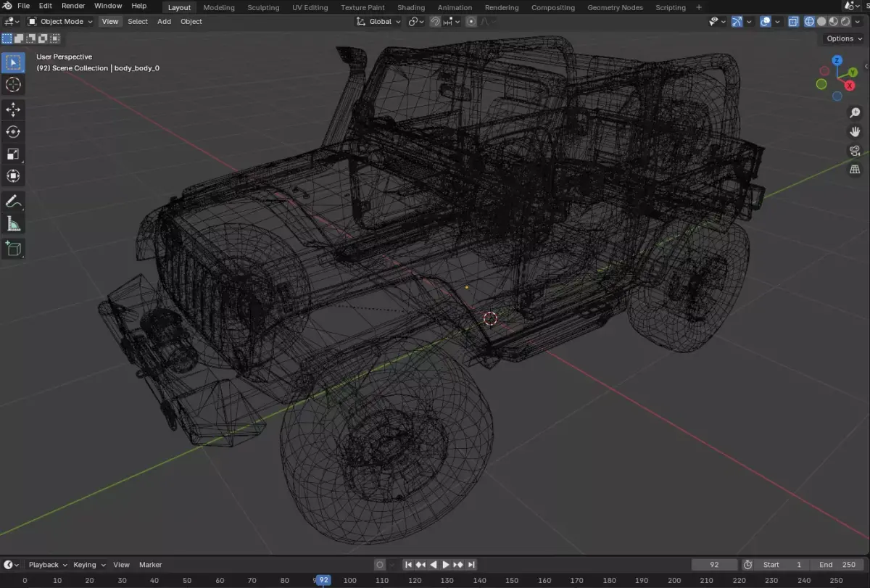Viewport: 870px width, 588px height.
Task: Open the Render menu
Action: [x=73, y=6]
